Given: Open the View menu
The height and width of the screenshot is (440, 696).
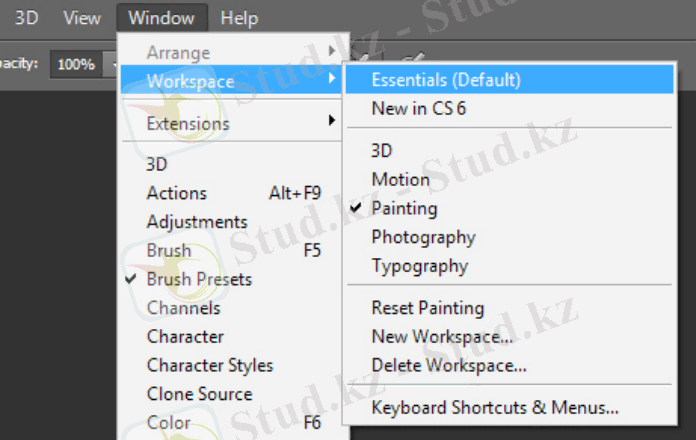Looking at the screenshot, I should point(81,18).
